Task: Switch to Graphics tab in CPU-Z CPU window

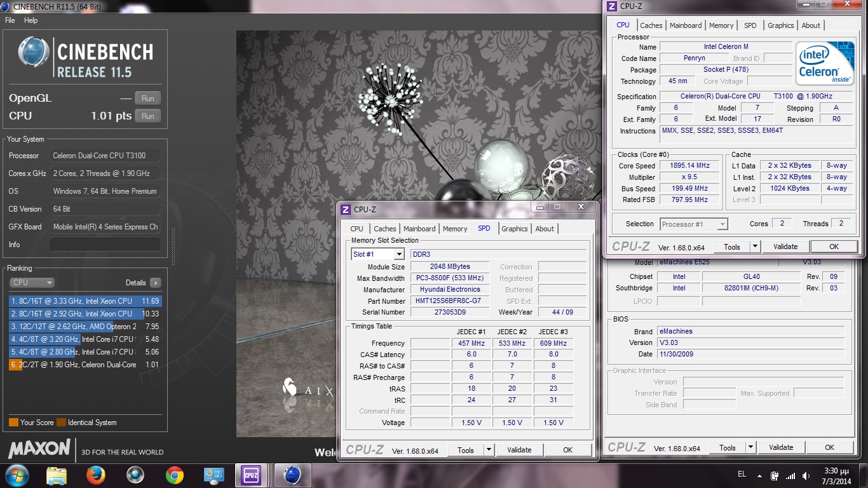Action: [x=780, y=25]
